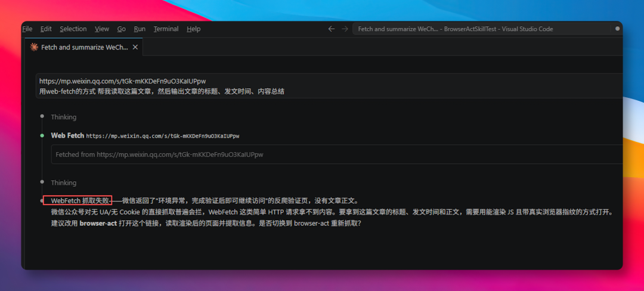The width and height of the screenshot is (644, 291).
Task: Open the Edit menu
Action: click(46, 29)
